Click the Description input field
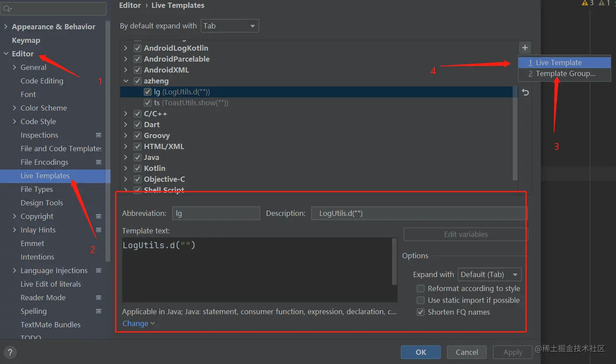This screenshot has height=364, width=616. (x=419, y=213)
